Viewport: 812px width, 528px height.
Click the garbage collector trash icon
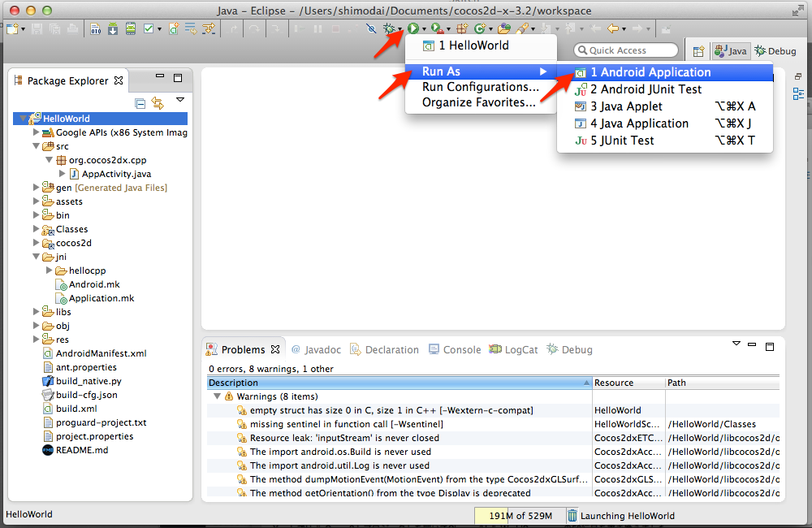572,516
